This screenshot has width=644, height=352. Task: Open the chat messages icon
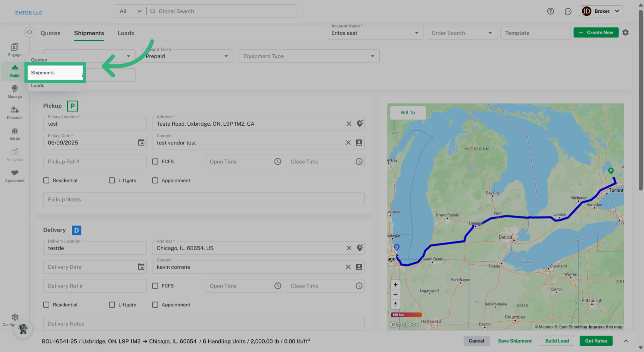click(x=568, y=11)
